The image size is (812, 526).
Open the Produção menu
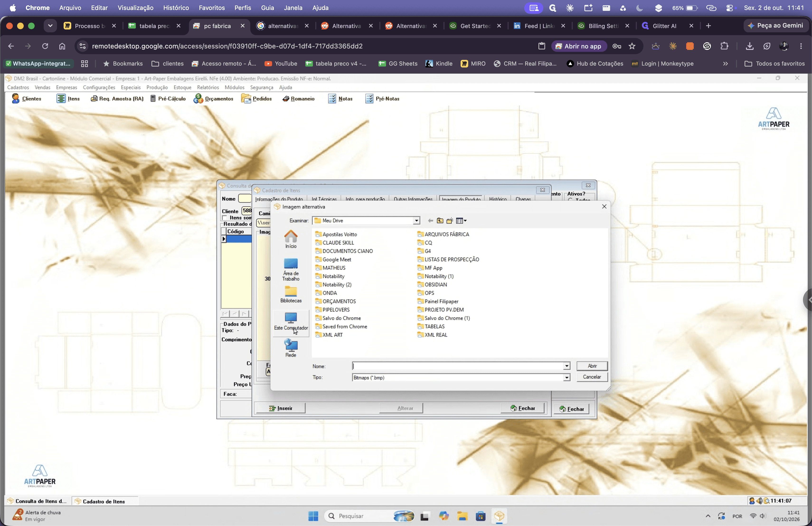tap(157, 87)
